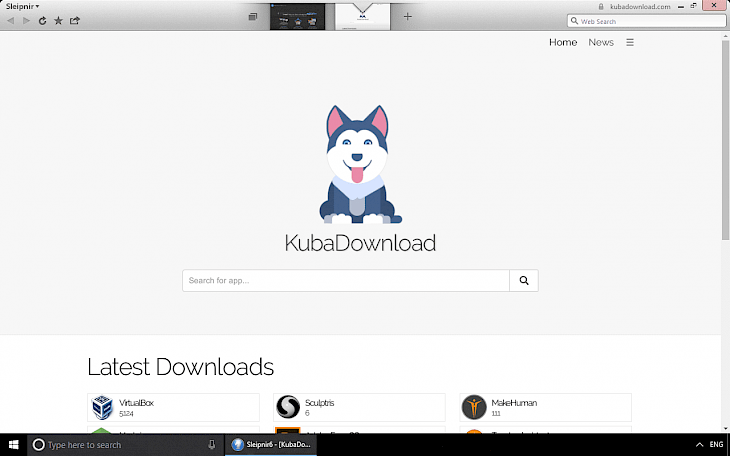The image size is (730, 456).
Task: Open the Sculptris download link
Action: [319, 403]
